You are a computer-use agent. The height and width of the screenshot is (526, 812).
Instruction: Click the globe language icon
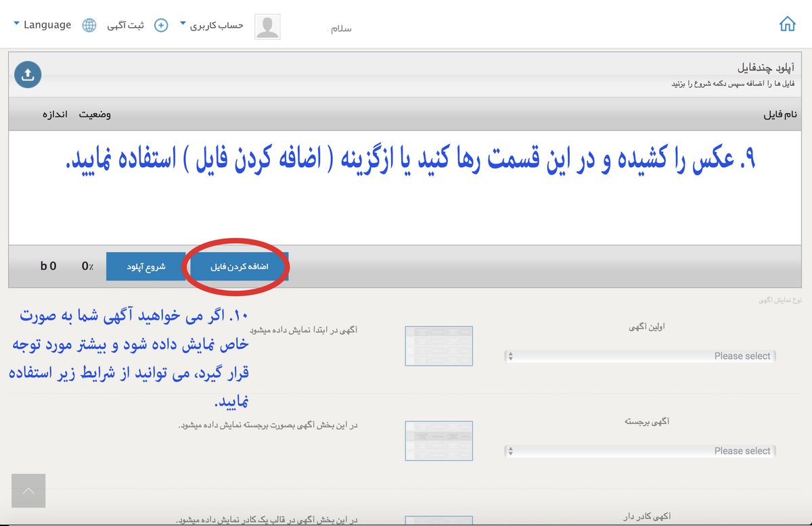89,26
